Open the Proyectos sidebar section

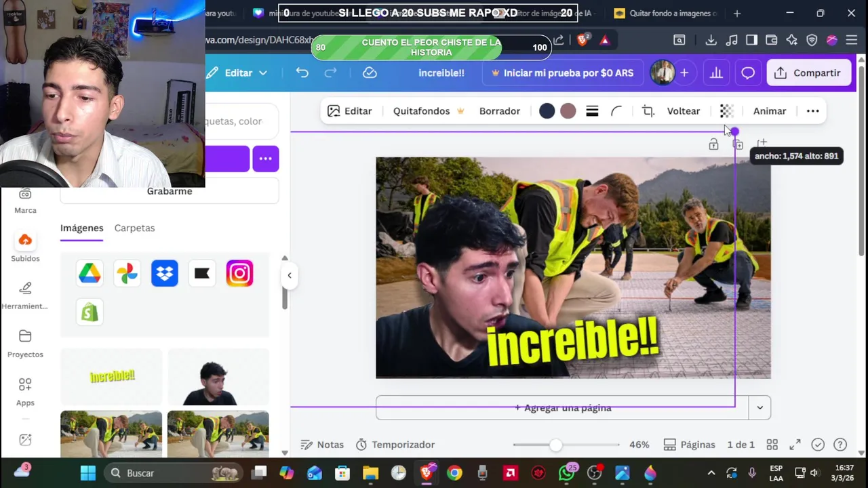pyautogui.click(x=25, y=344)
